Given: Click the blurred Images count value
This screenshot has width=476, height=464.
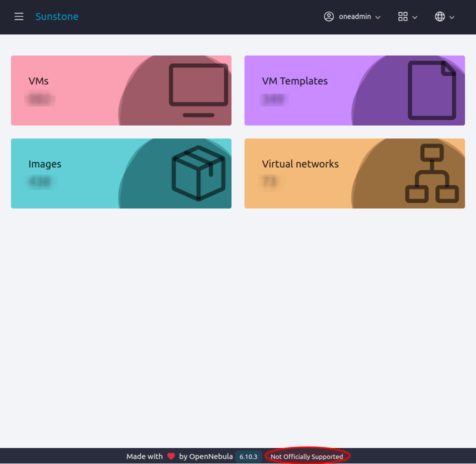Looking at the screenshot, I should tap(40, 182).
